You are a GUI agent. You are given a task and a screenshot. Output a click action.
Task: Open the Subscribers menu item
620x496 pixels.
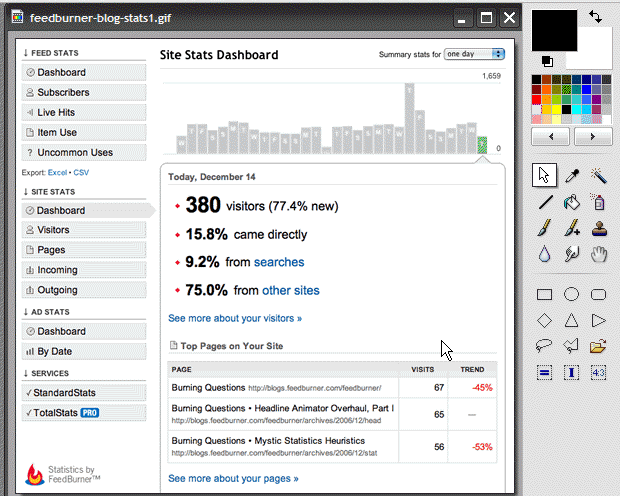[84, 93]
